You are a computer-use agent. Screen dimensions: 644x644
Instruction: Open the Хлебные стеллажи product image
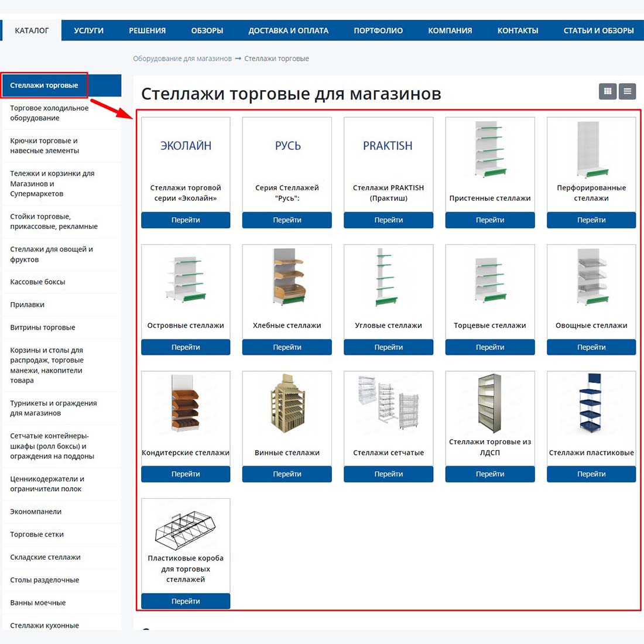287,276
